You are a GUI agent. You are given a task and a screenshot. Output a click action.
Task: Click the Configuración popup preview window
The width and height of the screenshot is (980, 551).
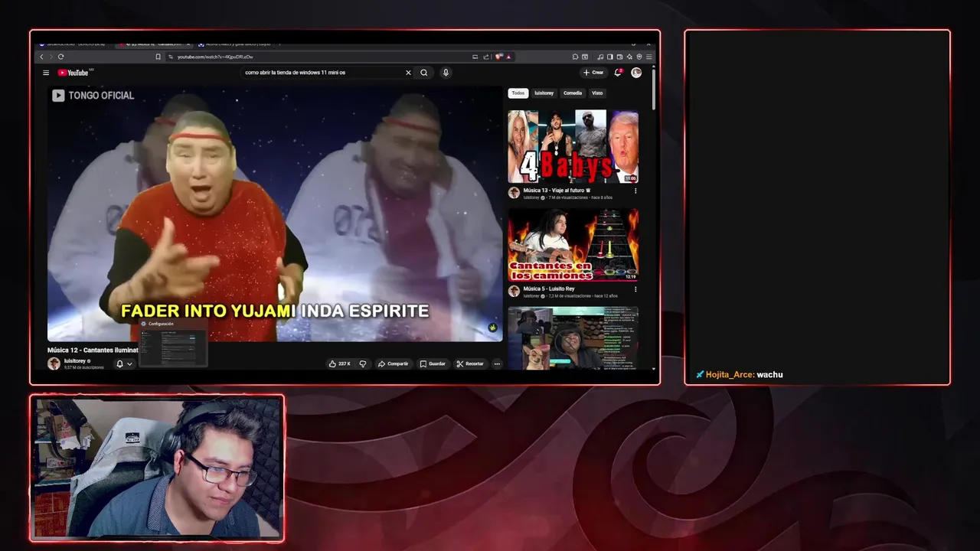pos(173,343)
